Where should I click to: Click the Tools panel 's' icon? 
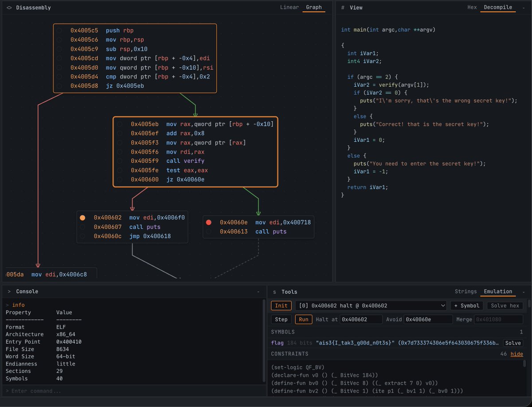point(274,292)
